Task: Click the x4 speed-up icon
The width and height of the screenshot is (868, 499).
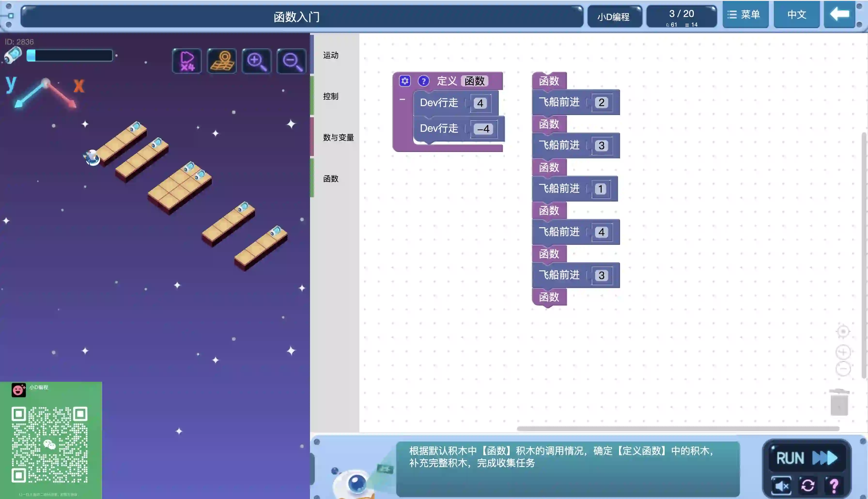Action: (187, 61)
